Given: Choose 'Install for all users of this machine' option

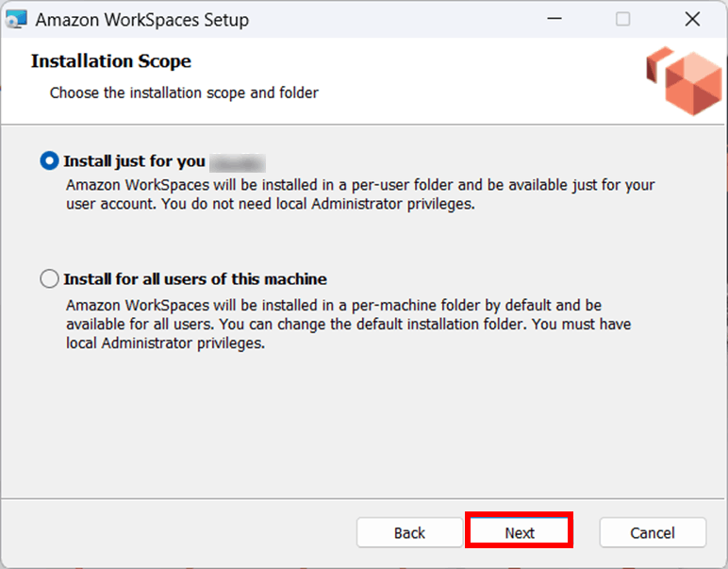Looking at the screenshot, I should point(49,278).
